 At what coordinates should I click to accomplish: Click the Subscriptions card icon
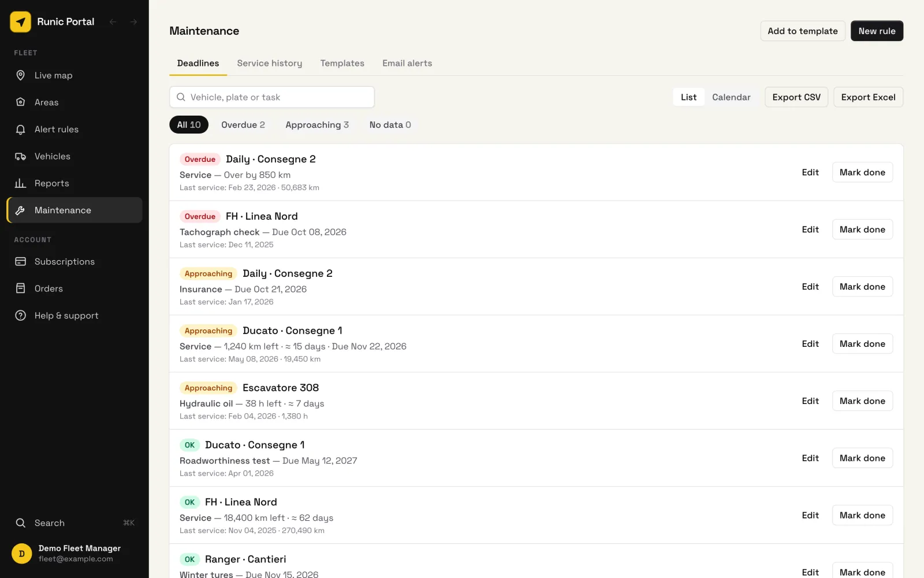(x=20, y=262)
